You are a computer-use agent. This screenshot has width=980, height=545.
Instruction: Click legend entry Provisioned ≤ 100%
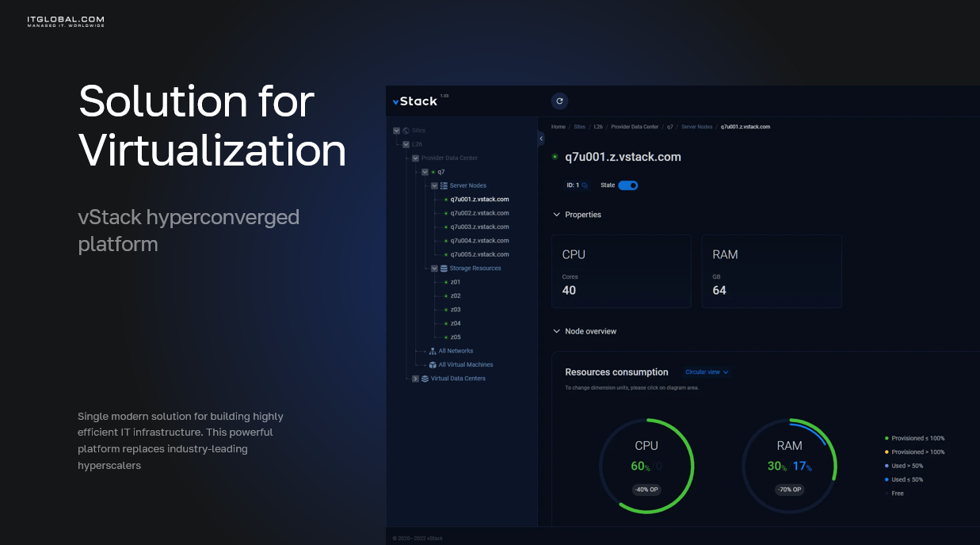point(914,438)
